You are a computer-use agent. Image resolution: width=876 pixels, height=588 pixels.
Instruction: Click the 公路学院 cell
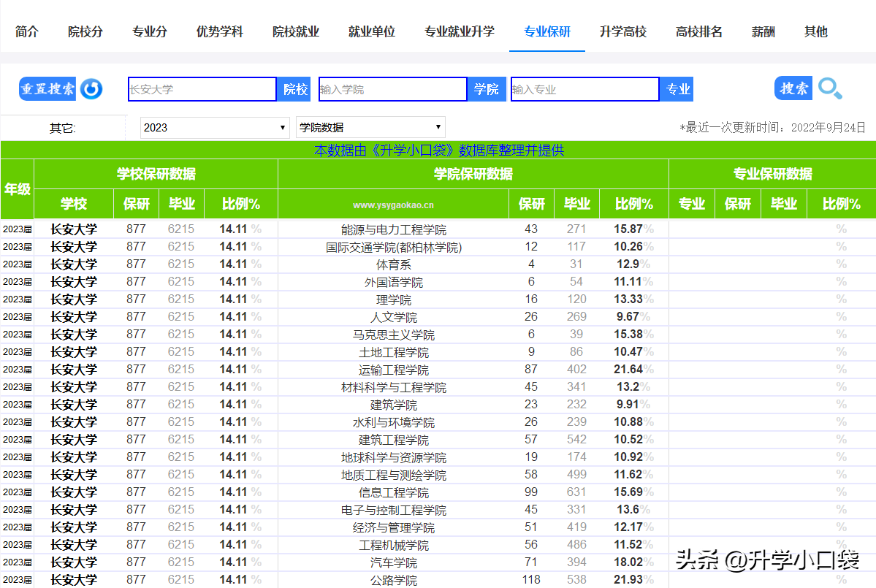[393, 580]
